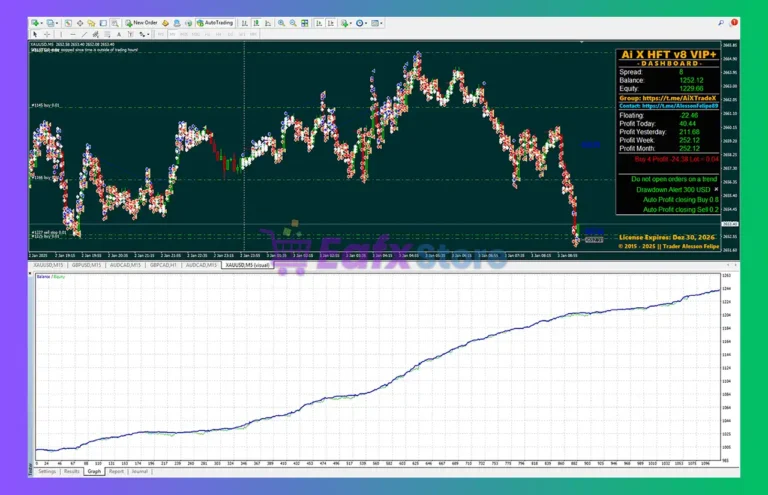Click the New Order button
The image size is (768, 495).
click(x=141, y=23)
